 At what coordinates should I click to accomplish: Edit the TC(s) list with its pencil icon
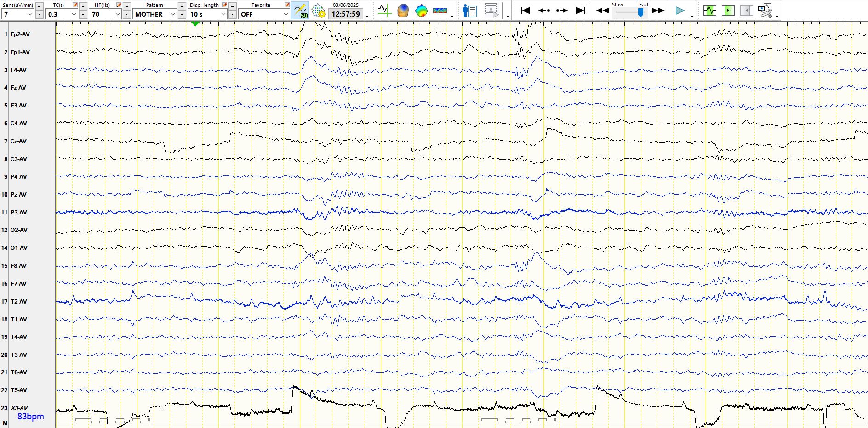(x=75, y=5)
